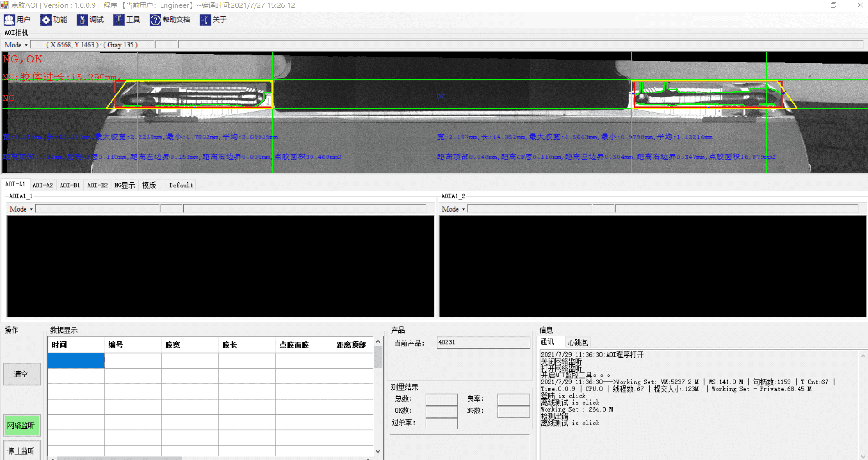Image resolution: width=868 pixels, height=460 pixels.
Task: Click the application icon in title bar
Action: 5,5
